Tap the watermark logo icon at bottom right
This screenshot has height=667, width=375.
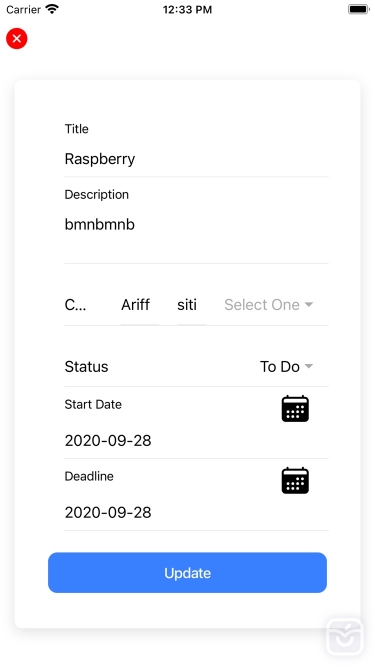[345, 637]
